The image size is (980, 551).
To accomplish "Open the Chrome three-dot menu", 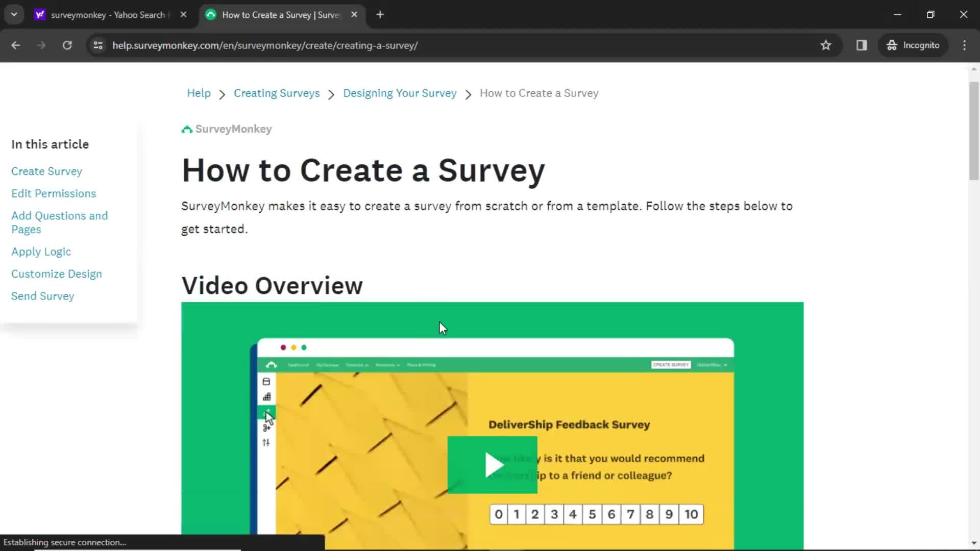I will click(964, 45).
